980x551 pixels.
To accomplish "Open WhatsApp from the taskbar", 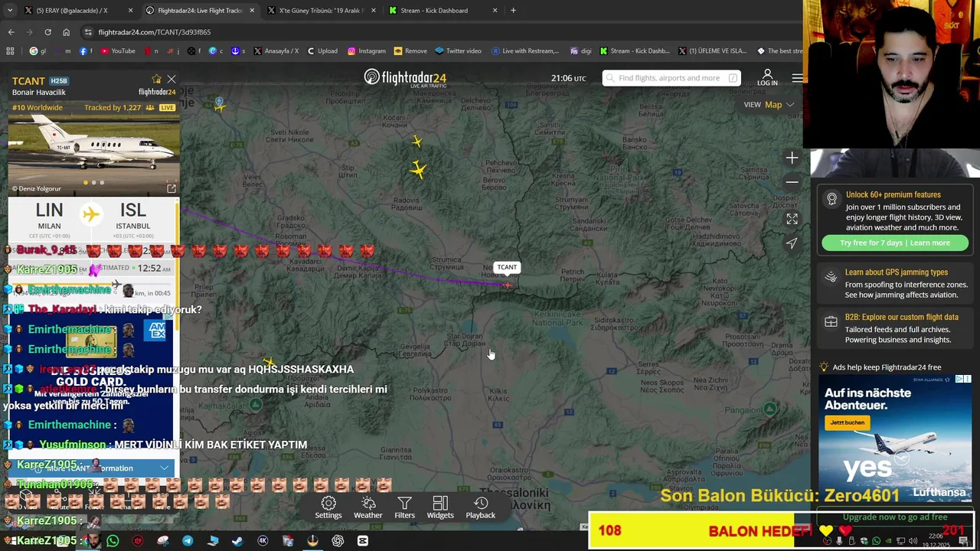I will pyautogui.click(x=113, y=541).
